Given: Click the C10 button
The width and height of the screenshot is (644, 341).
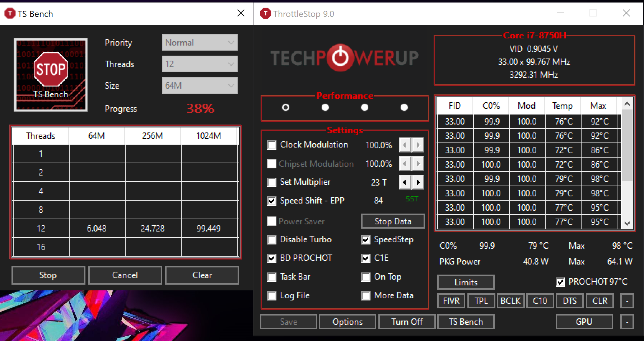Looking at the screenshot, I should pyautogui.click(x=540, y=301).
